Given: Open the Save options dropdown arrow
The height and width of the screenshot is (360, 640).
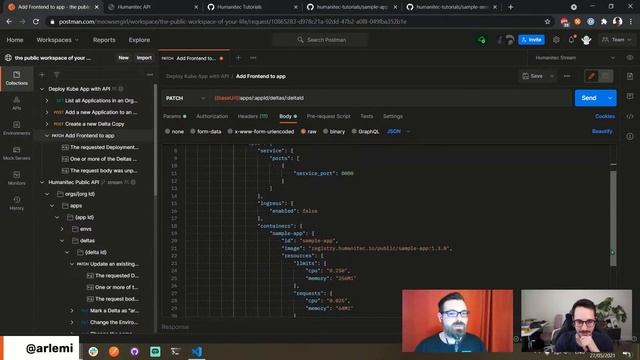Looking at the screenshot, I should point(552,76).
